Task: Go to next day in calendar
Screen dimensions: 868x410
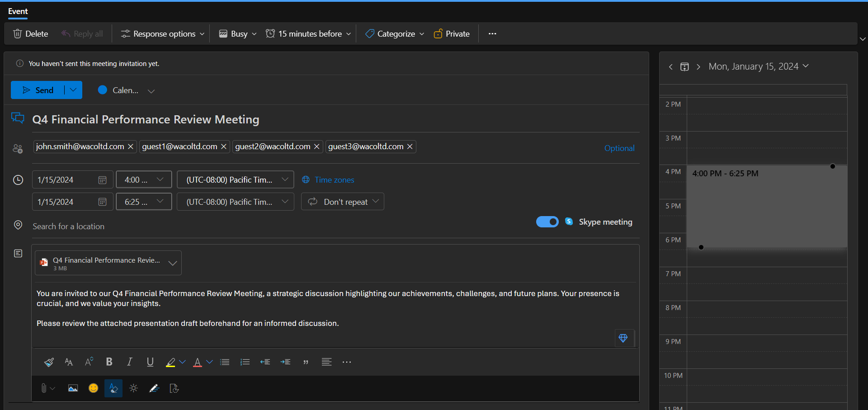Action: 698,67
